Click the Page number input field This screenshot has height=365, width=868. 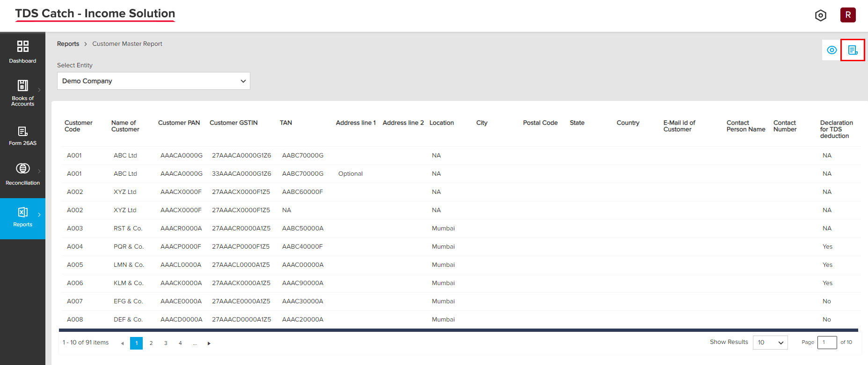pos(827,343)
